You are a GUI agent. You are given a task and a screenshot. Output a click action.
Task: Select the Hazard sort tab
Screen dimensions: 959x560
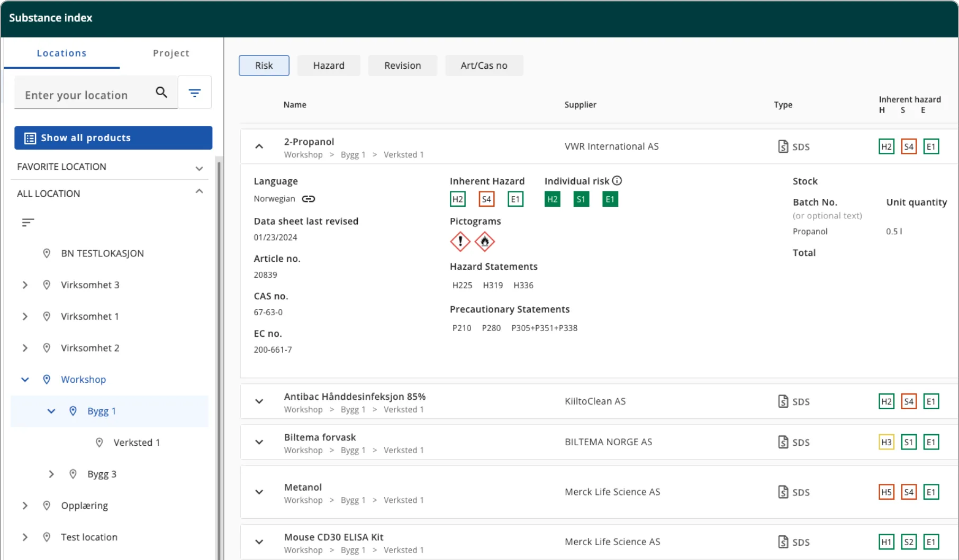(x=329, y=66)
